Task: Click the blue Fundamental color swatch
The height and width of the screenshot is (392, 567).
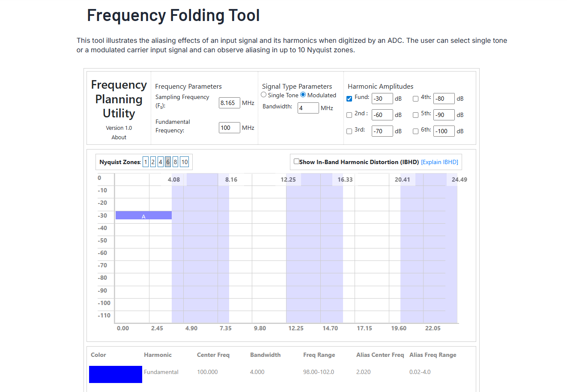Action: (116, 374)
